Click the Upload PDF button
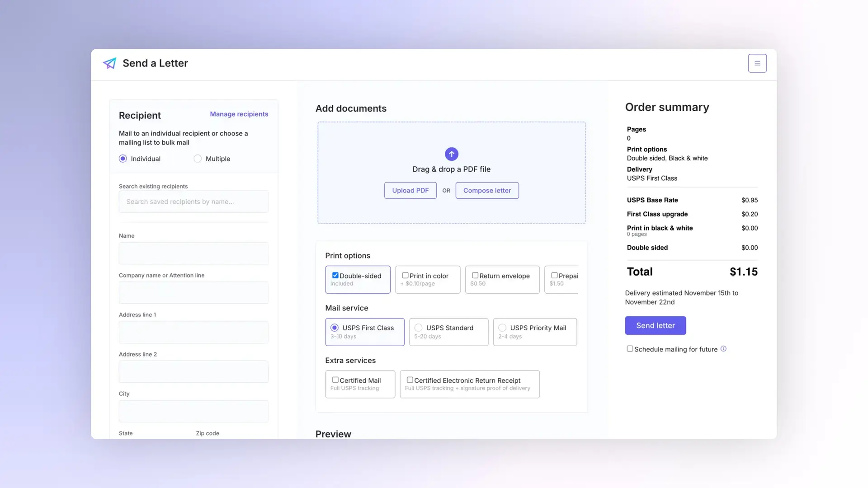 pos(410,190)
